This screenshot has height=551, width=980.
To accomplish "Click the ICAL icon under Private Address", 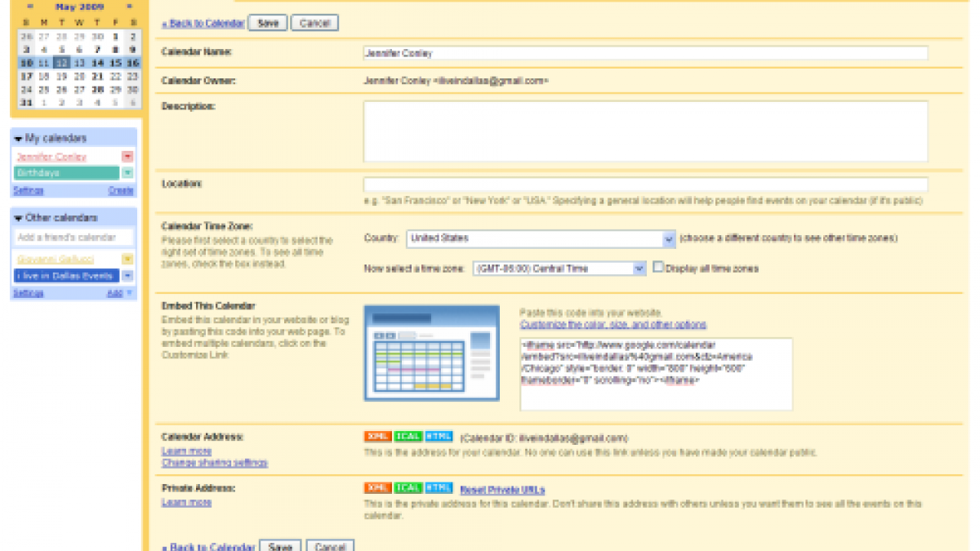I will click(408, 488).
